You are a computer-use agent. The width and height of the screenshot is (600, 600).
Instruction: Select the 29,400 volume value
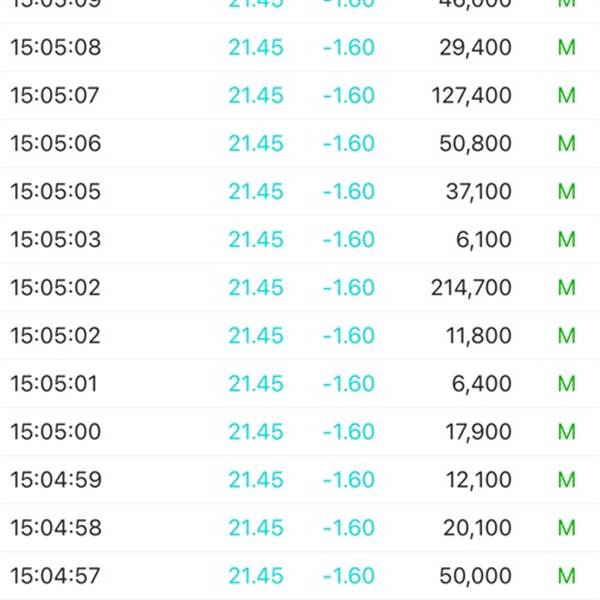pyautogui.click(x=475, y=48)
